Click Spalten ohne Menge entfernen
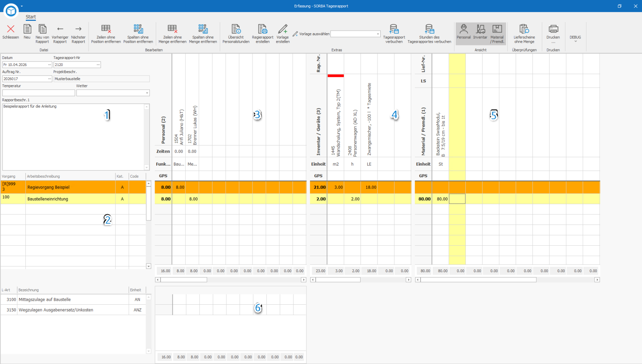Screen dimensions: 642x364 (203, 34)
